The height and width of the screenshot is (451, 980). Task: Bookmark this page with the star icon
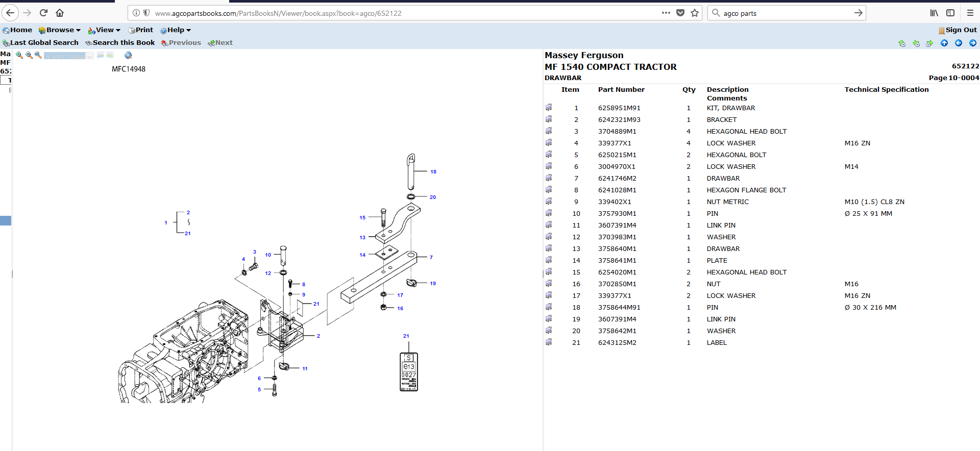pos(695,13)
